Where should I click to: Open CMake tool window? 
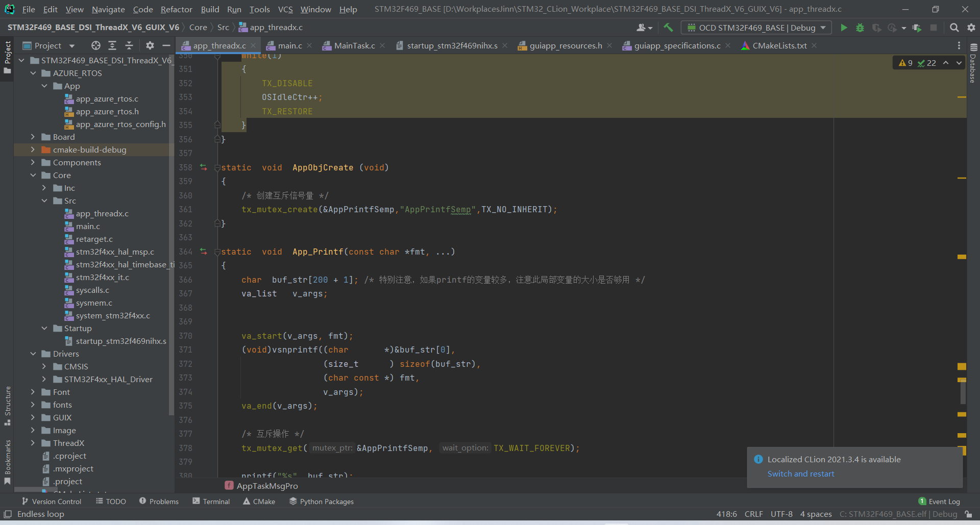tap(259, 502)
